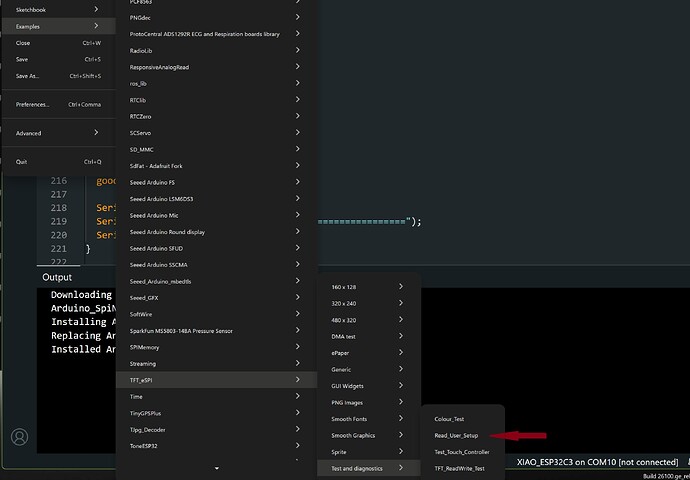Open SparkFun MS5803-14BA Pressure Sensor examples

click(217, 331)
